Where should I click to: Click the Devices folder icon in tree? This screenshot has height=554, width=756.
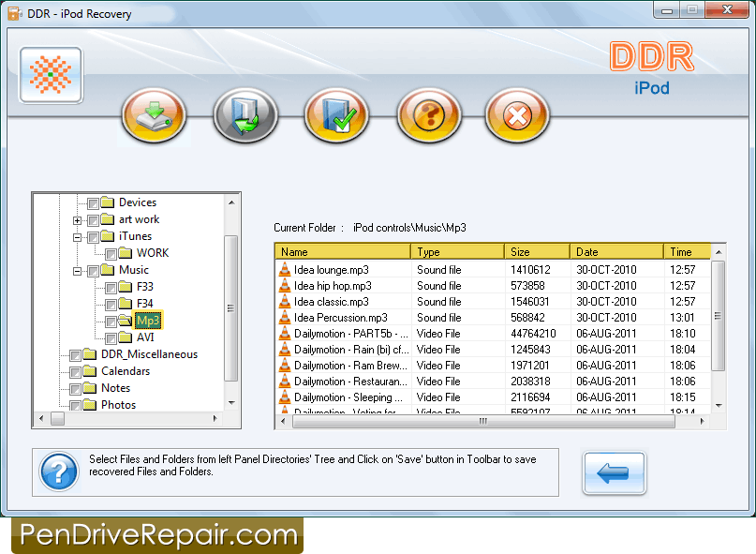click(108, 202)
